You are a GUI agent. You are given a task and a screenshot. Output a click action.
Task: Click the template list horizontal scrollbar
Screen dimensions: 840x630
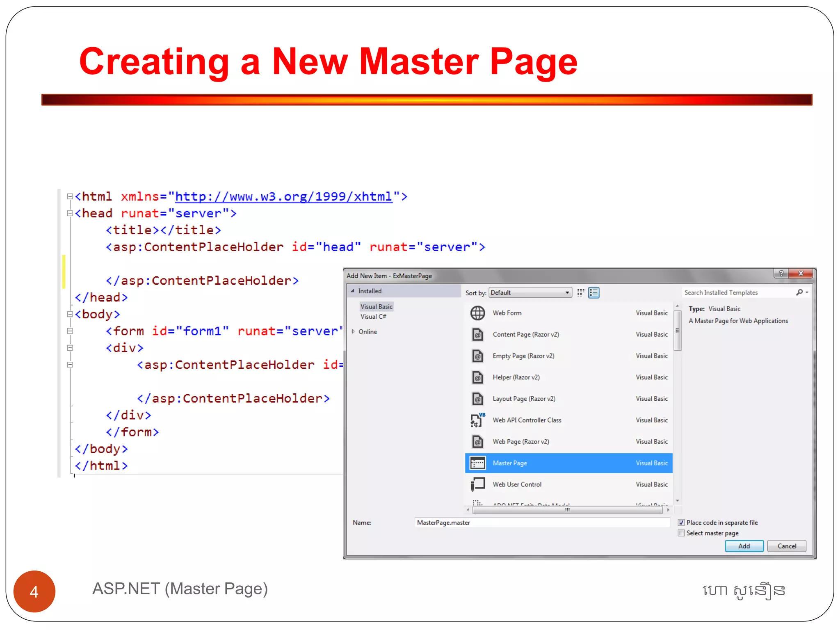[x=567, y=510]
